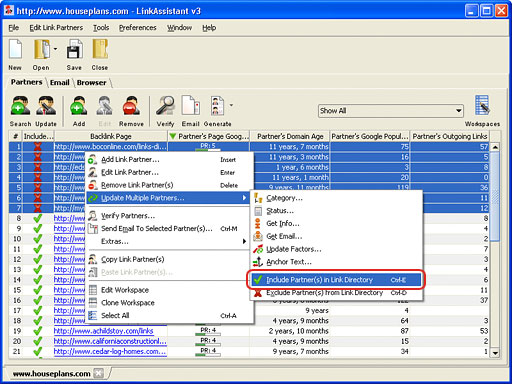This screenshot has height=384, width=512.
Task: Click Category in the update submenu
Action: pos(337,198)
